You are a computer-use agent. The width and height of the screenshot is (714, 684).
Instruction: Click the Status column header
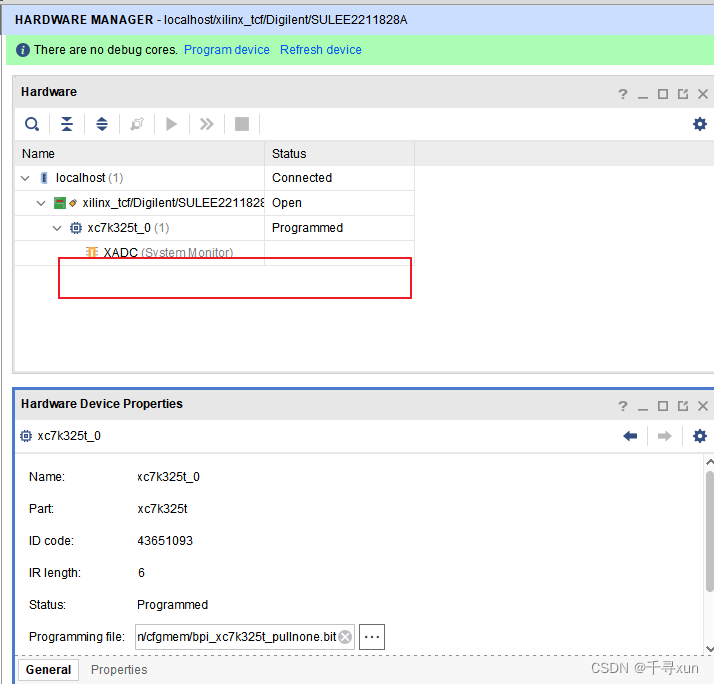click(339, 153)
